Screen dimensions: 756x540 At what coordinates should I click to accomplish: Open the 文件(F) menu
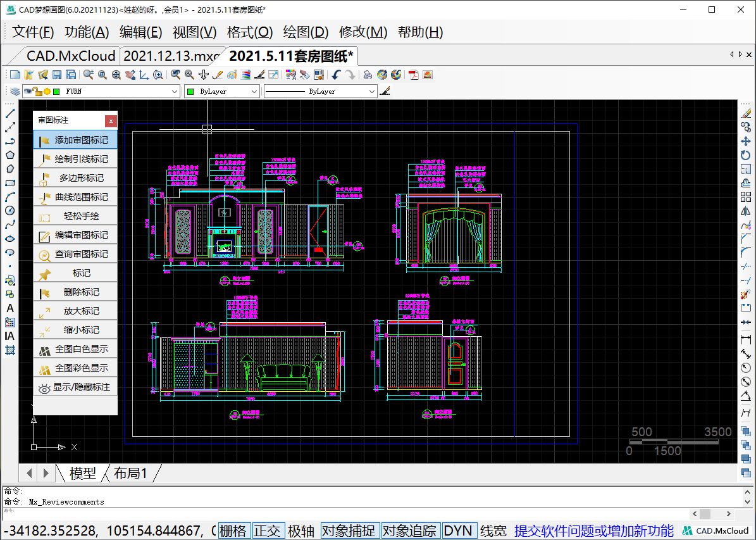tap(33, 32)
